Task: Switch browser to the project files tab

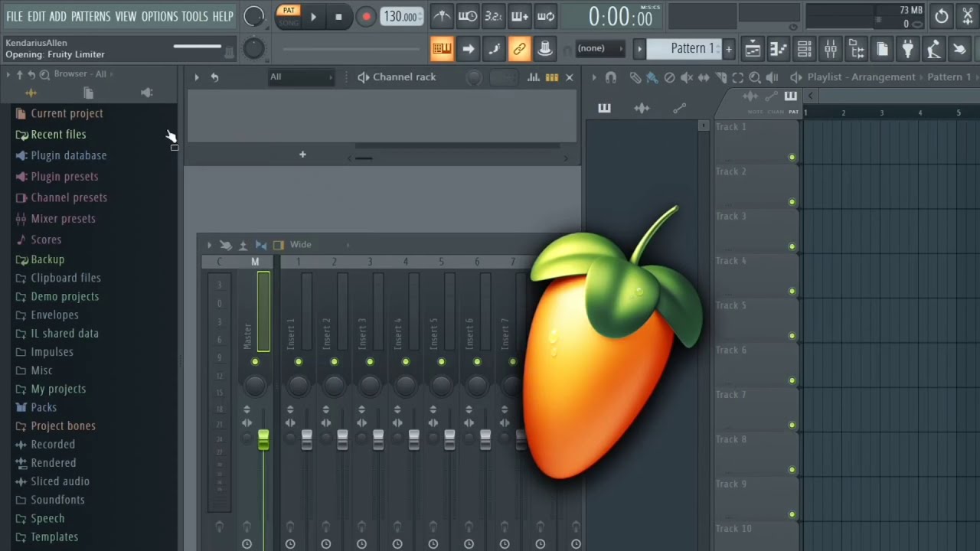Action: point(88,93)
